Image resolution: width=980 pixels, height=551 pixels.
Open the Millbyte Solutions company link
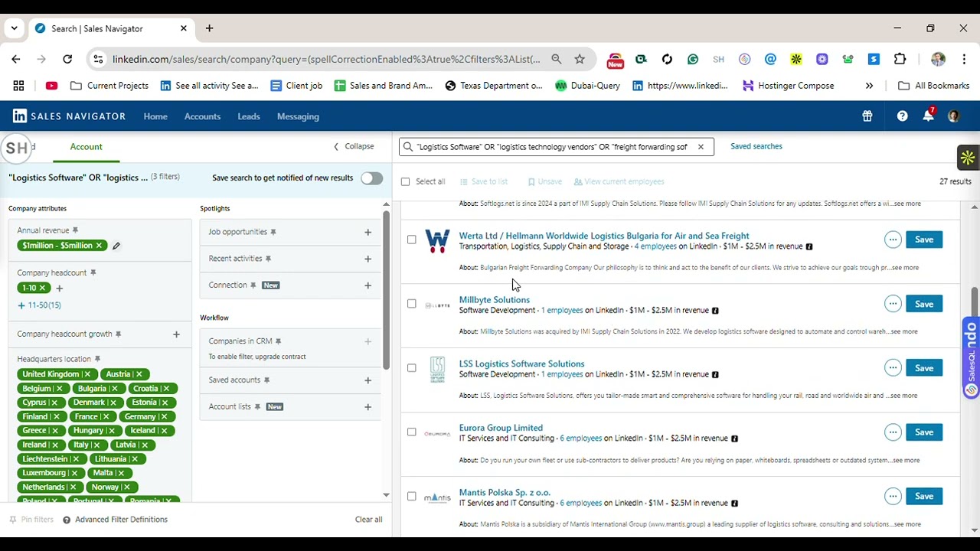point(494,300)
